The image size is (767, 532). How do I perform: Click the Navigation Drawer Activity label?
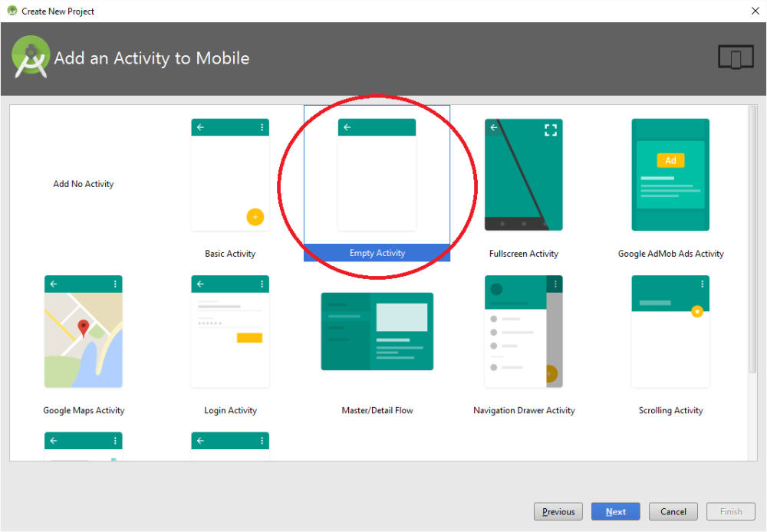pyautogui.click(x=524, y=410)
